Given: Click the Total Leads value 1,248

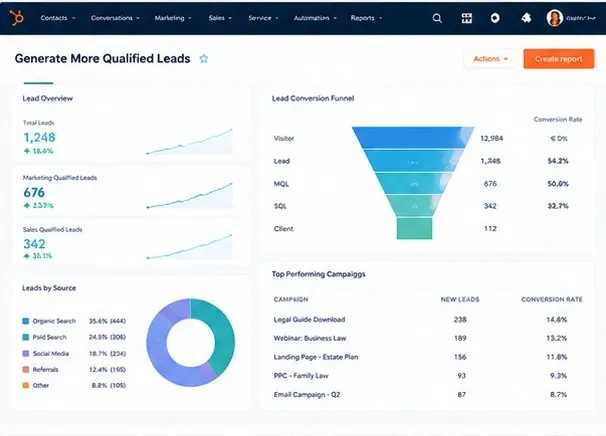Looking at the screenshot, I should click(x=39, y=137).
